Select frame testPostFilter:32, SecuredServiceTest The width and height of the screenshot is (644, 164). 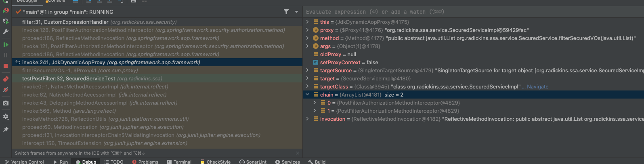157,78
